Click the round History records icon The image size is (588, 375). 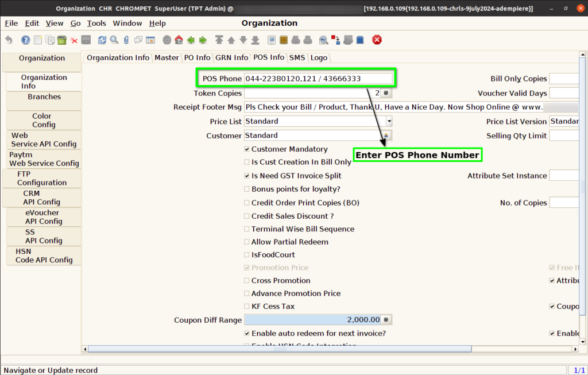tap(167, 40)
